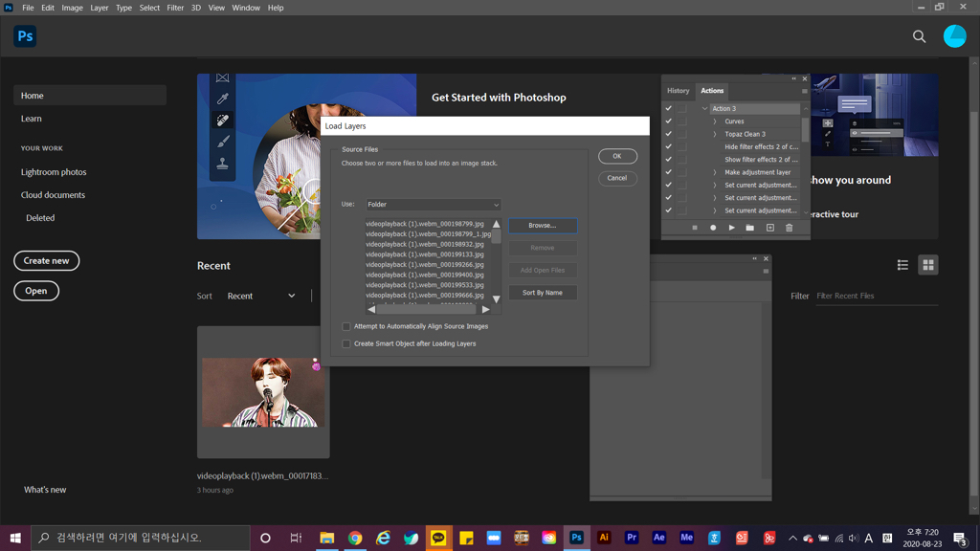This screenshot has width=980, height=551.
Task: Open the Actions panel flyout menu icon
Action: click(x=804, y=91)
